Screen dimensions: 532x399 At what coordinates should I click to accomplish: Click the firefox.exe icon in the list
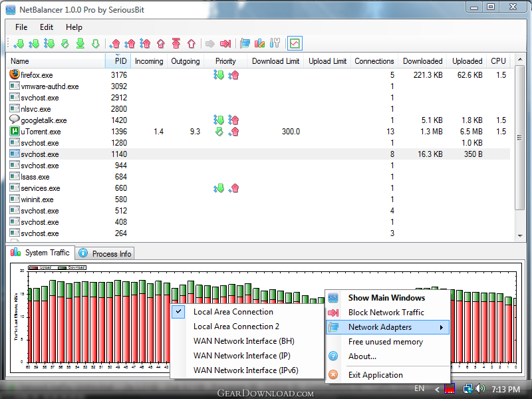point(15,74)
